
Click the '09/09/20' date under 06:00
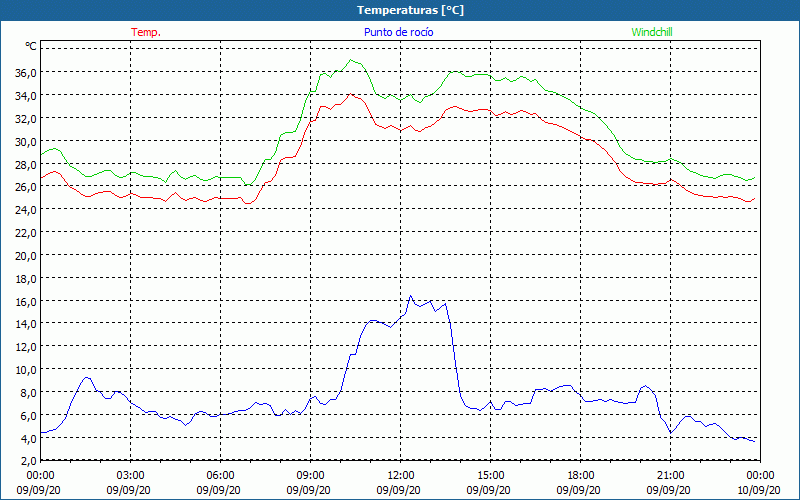(218, 490)
